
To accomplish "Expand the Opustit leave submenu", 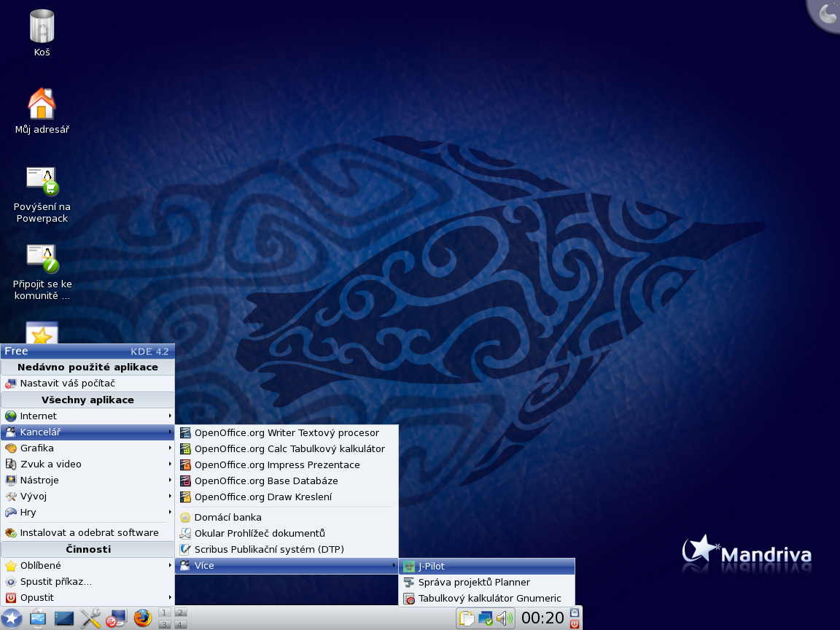I will [87, 597].
